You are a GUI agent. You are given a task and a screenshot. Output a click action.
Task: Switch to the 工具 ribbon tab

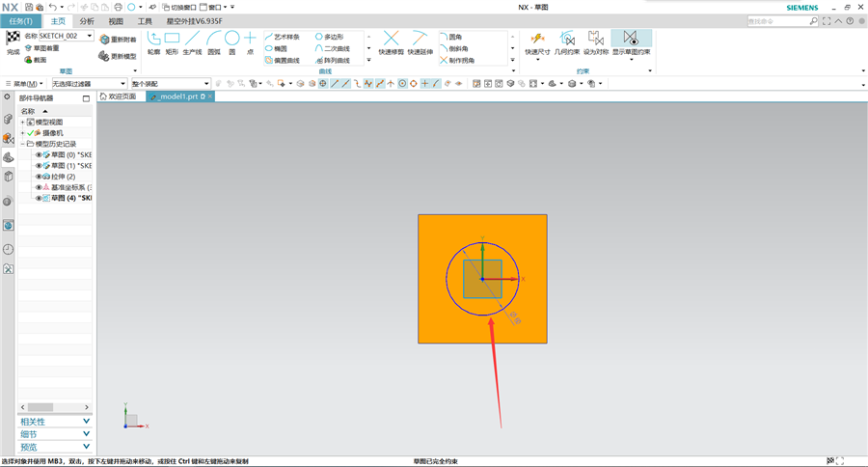(145, 21)
